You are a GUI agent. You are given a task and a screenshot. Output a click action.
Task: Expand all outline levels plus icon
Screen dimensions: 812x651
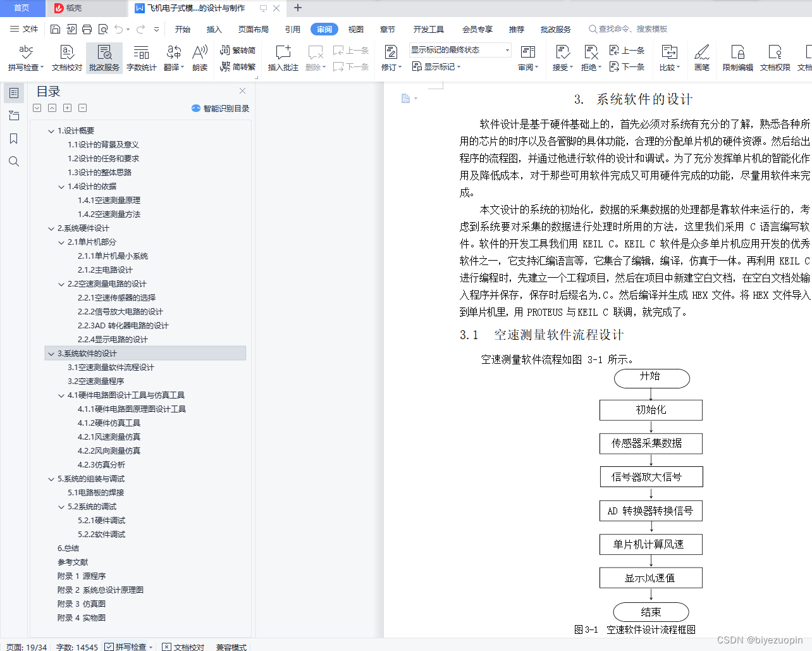tap(68, 108)
